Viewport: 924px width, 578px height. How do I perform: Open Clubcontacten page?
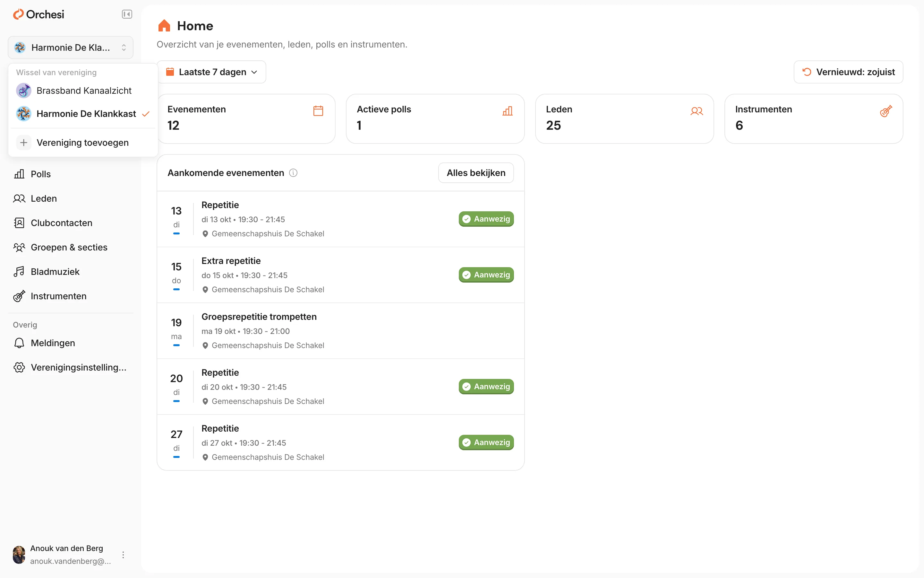coord(71,223)
